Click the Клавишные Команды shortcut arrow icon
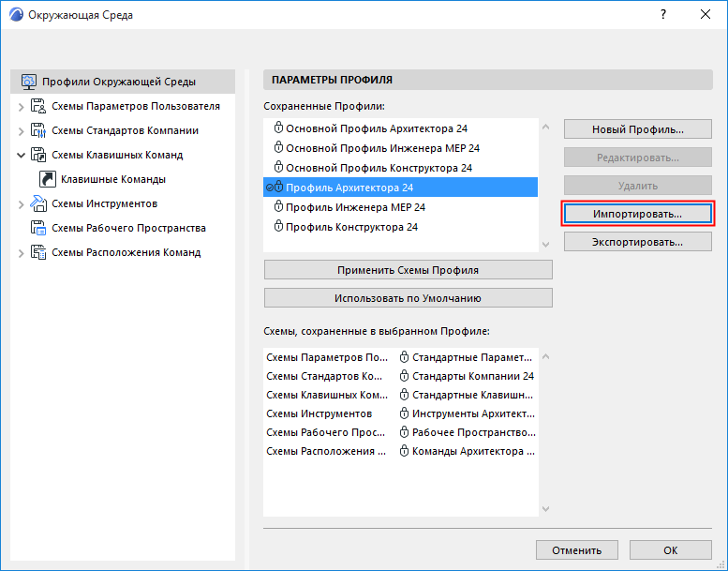The image size is (728, 571). [x=48, y=179]
